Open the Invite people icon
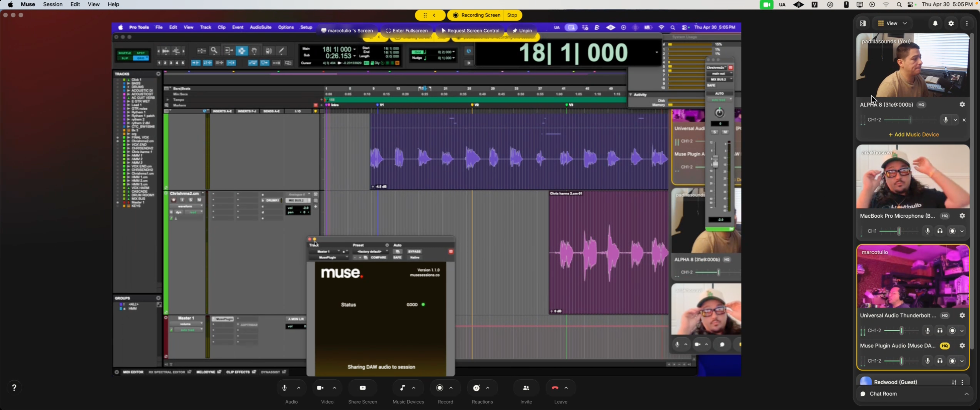The height and width of the screenshot is (410, 980). click(526, 388)
